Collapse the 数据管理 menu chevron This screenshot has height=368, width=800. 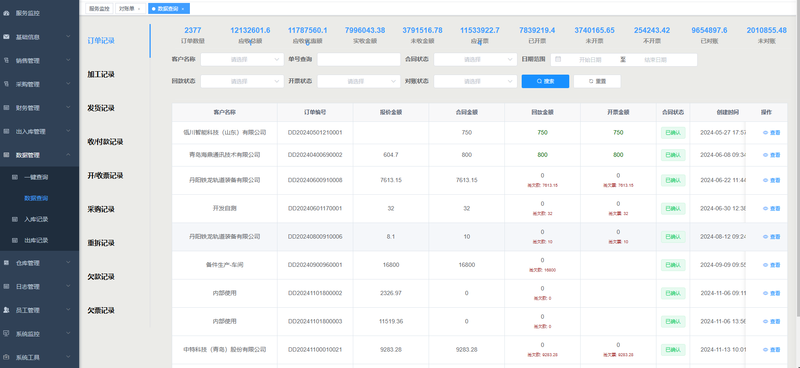pos(69,155)
